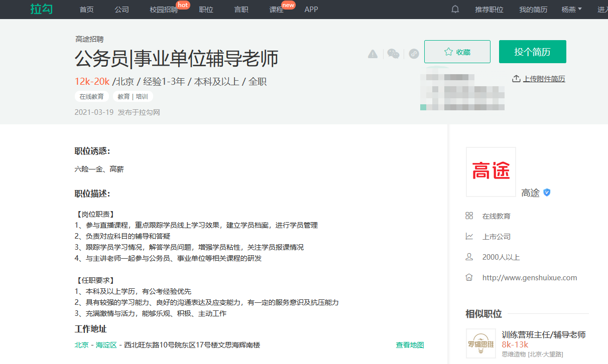Click the mini-program share icon
608x364 pixels.
coord(414,54)
